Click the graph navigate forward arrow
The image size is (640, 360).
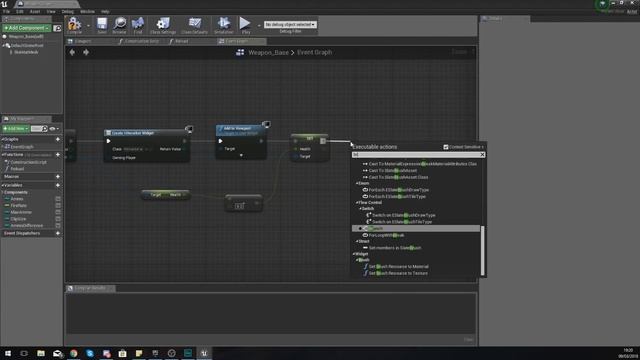coord(86,52)
